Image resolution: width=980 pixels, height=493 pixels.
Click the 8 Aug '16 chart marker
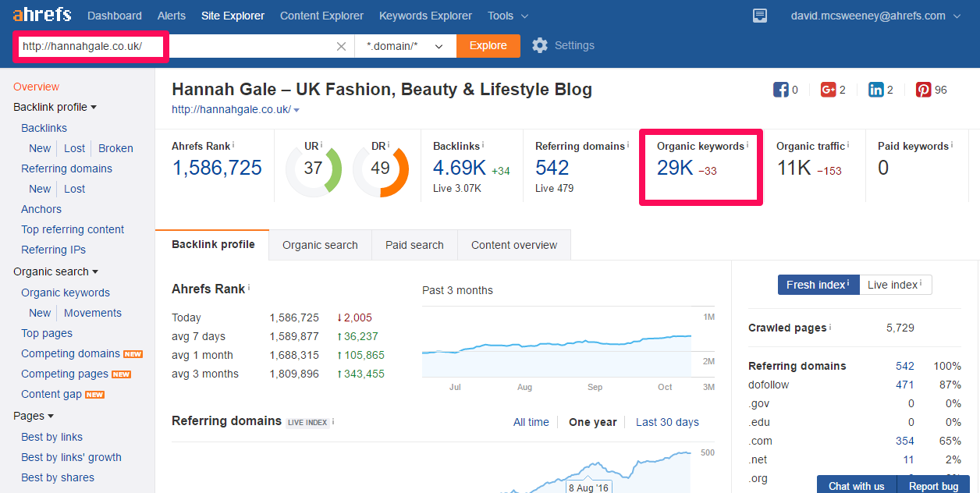point(589,488)
